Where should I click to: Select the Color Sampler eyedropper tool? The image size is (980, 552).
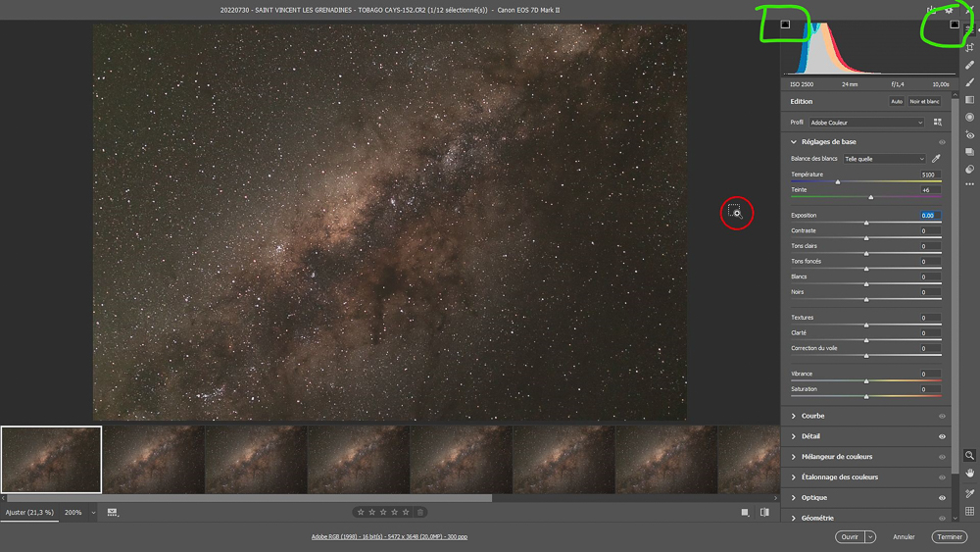969,493
